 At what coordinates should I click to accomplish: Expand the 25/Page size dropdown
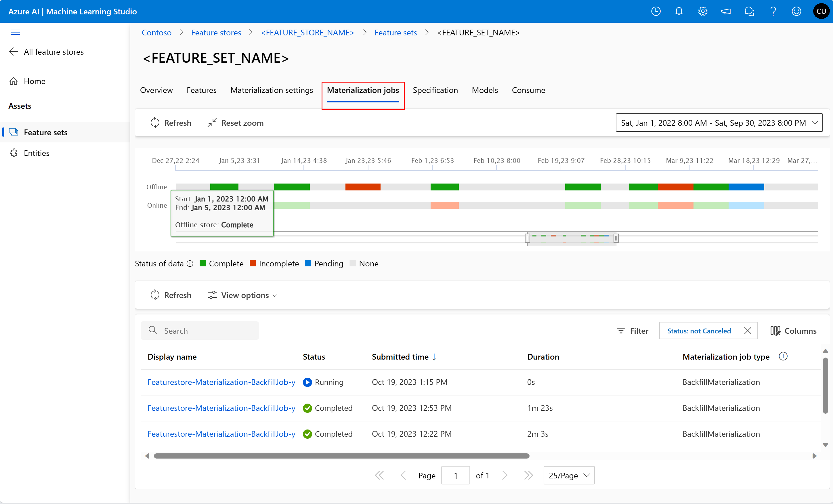coord(569,475)
